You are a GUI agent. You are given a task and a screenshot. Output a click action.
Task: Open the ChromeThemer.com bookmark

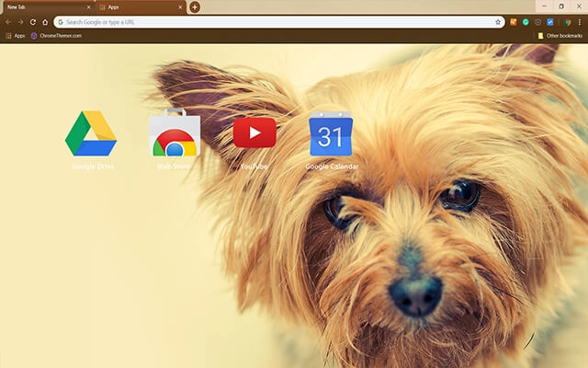tap(56, 36)
